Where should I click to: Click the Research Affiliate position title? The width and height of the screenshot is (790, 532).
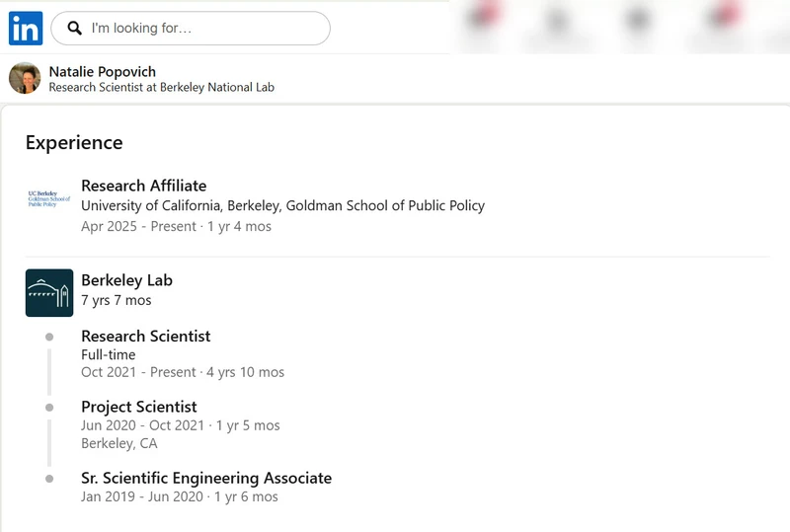tap(143, 186)
